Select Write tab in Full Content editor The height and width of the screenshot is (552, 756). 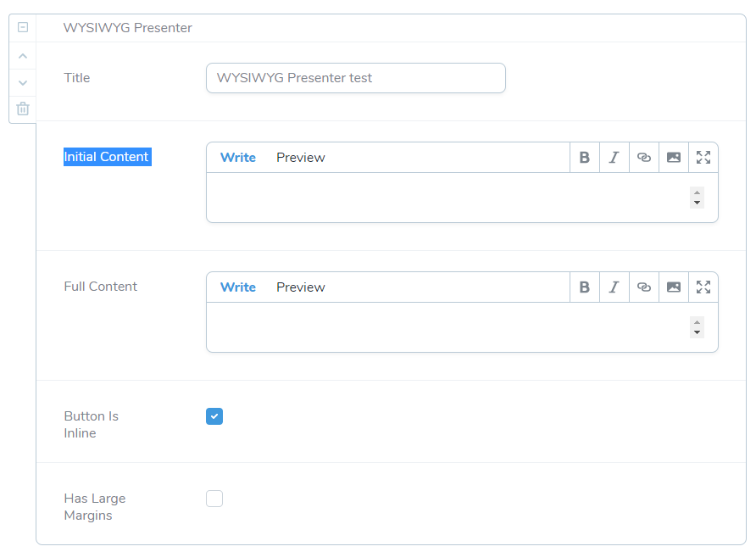click(237, 287)
